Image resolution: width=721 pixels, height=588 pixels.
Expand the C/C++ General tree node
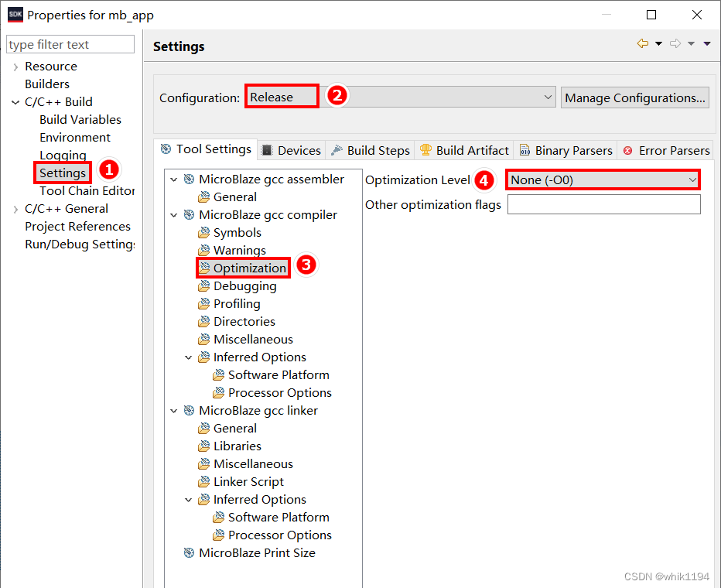click(15, 210)
